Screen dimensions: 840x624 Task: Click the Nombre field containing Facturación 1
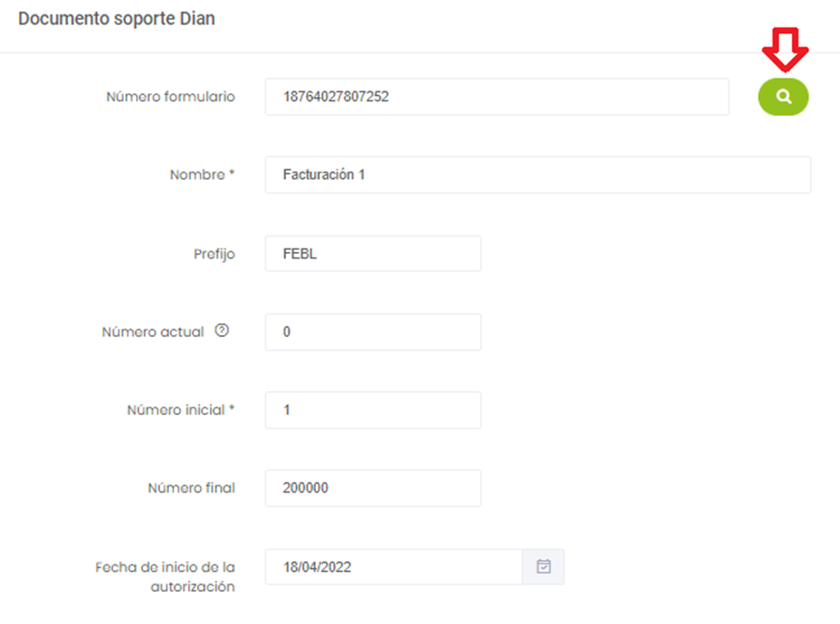click(x=537, y=175)
